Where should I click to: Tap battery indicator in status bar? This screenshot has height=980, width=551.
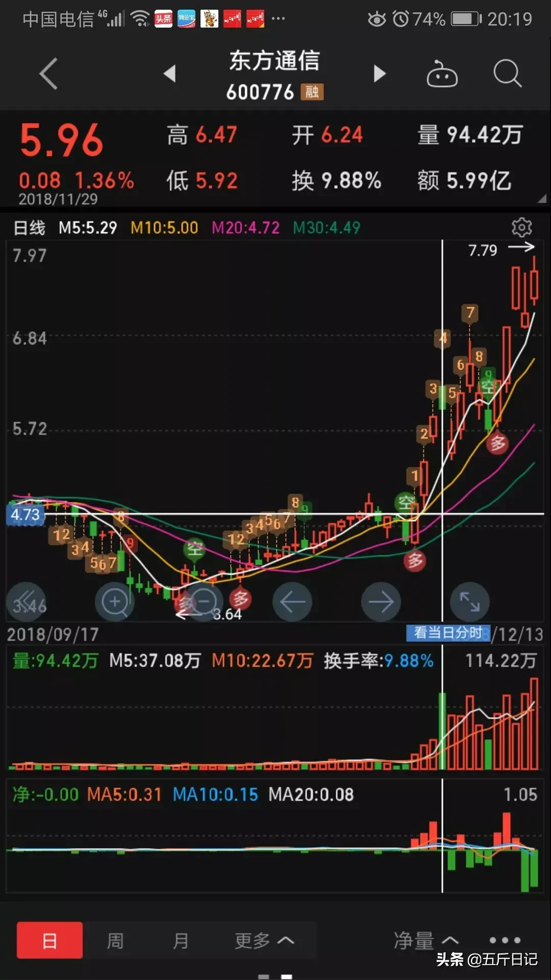[466, 19]
